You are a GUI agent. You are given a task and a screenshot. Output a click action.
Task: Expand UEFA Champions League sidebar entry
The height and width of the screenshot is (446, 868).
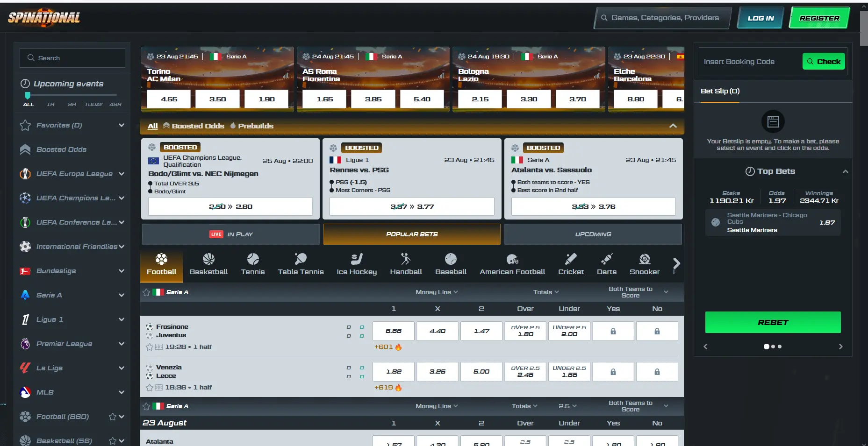click(x=122, y=198)
